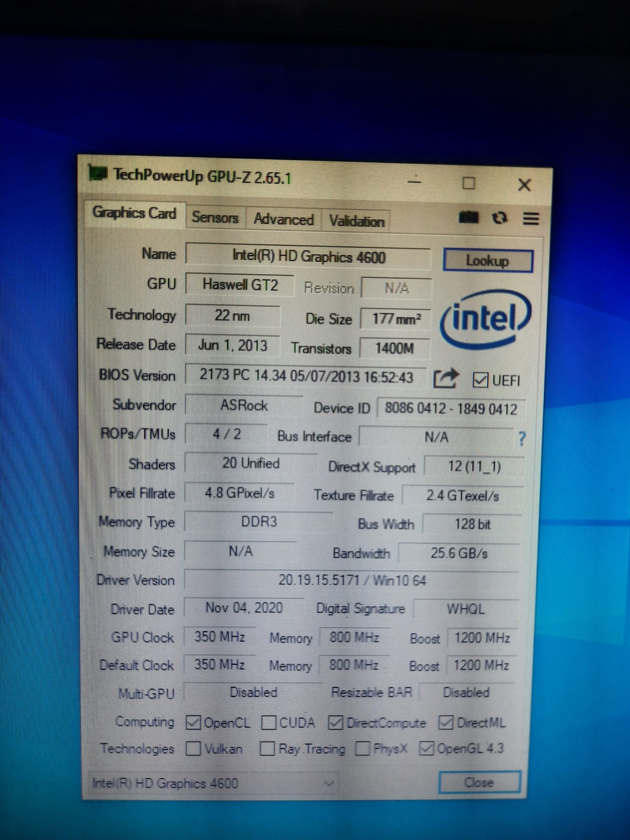This screenshot has height=840, width=630.
Task: Click the screenshot camera icon
Action: [469, 217]
